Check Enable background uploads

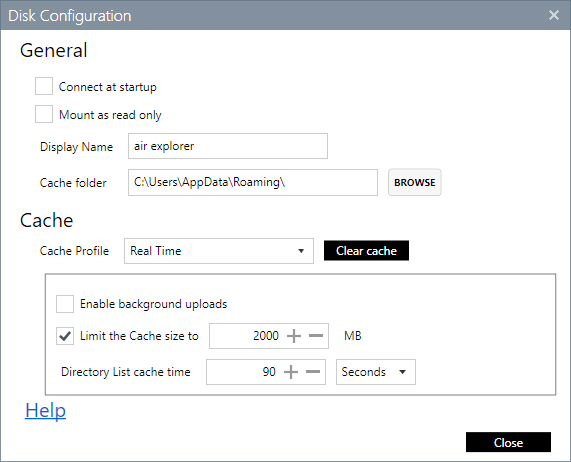(x=65, y=304)
